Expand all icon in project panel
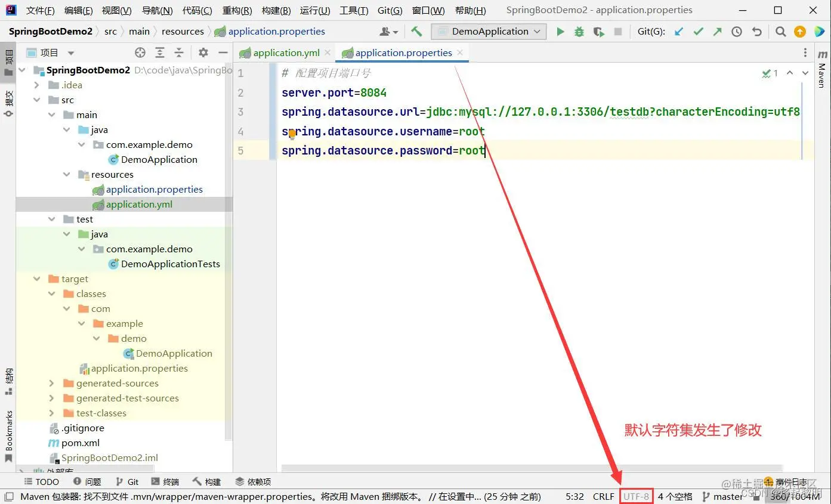 coord(160,52)
